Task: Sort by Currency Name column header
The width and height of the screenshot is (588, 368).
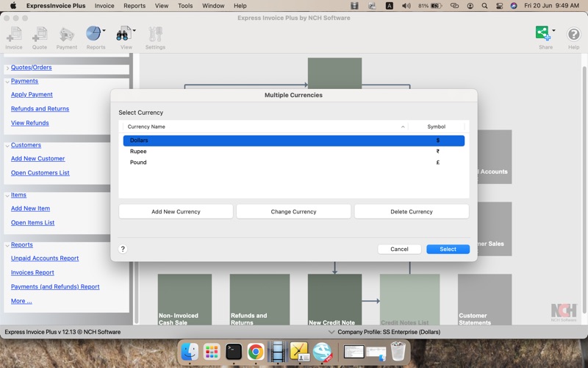Action: (265, 127)
